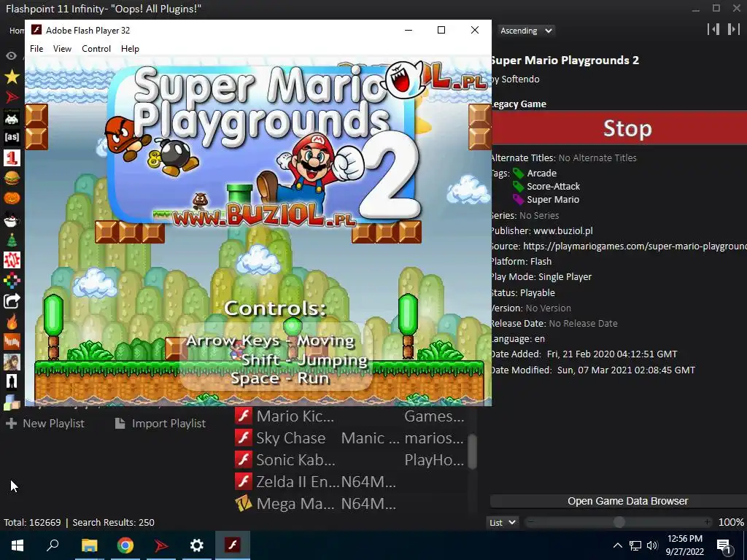Click the playmariogames.com source URL
Viewport: 747px width, 560px height.
(x=635, y=246)
